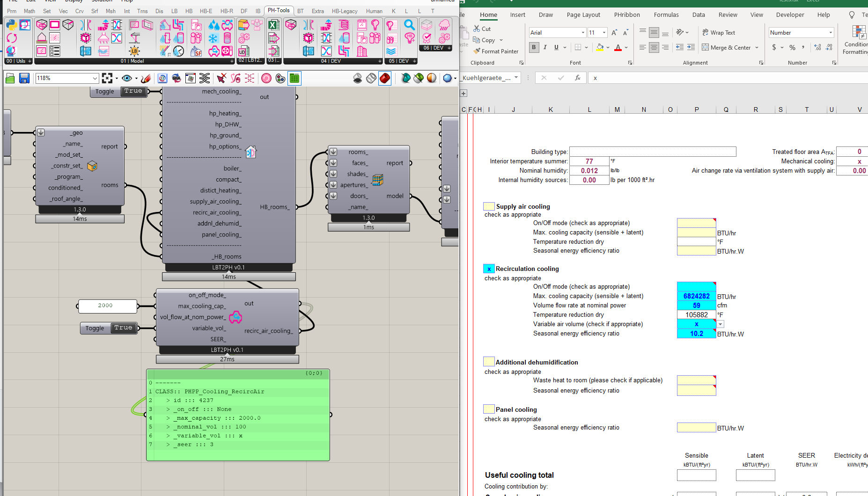Open the canvas zoom level dropdown
The image size is (868, 496).
[95, 78]
